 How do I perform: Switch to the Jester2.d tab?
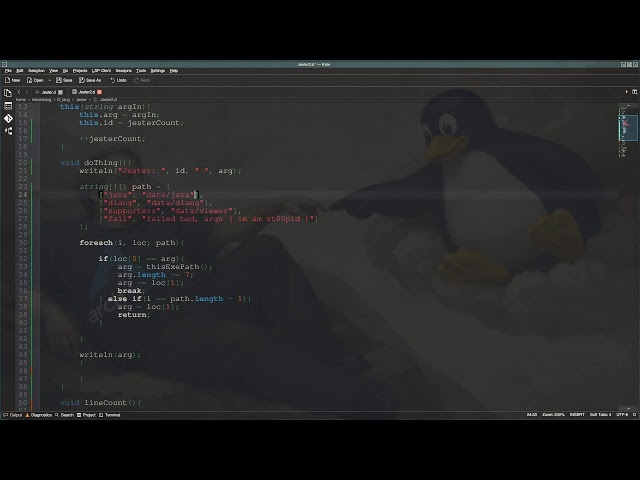coord(86,92)
